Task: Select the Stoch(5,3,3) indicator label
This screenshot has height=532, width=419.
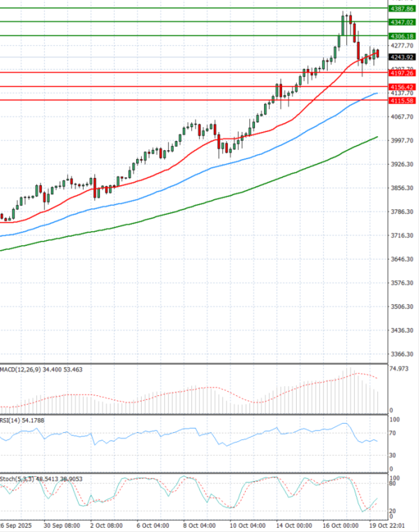Action: pyautogui.click(x=17, y=480)
